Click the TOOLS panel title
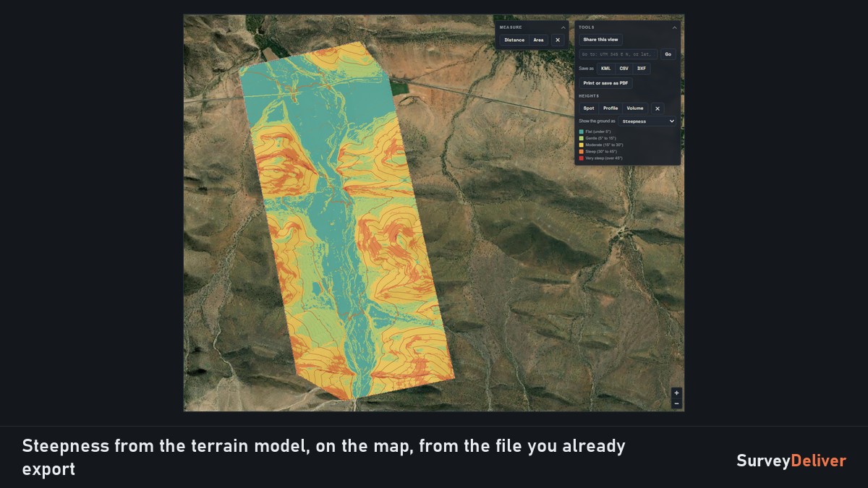This screenshot has width=868, height=488. 587,27
